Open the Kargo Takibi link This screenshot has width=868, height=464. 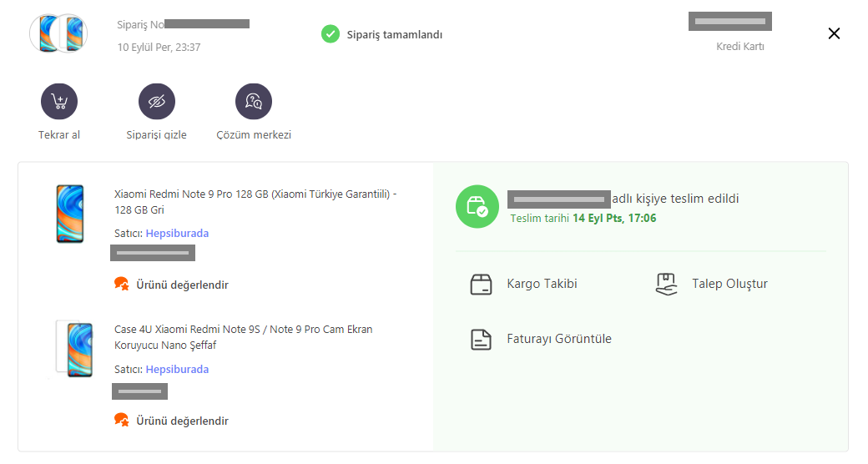click(x=542, y=284)
